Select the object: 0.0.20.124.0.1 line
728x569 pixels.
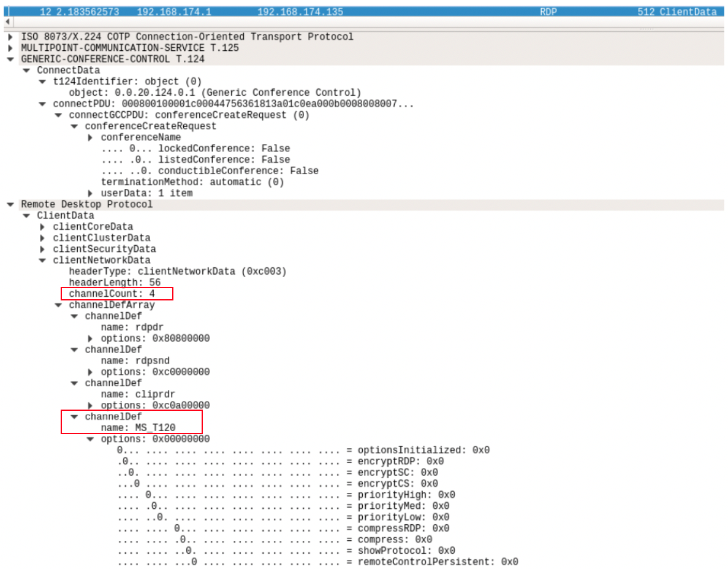[x=215, y=93]
